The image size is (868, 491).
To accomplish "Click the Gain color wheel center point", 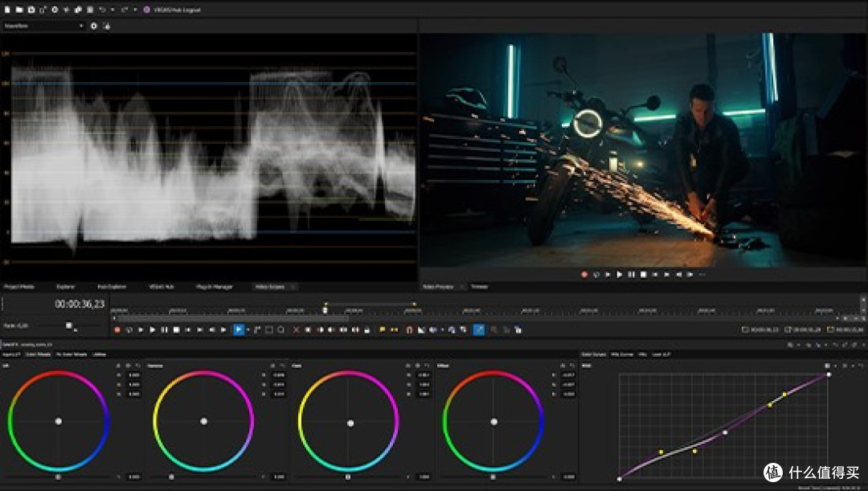I will (350, 423).
